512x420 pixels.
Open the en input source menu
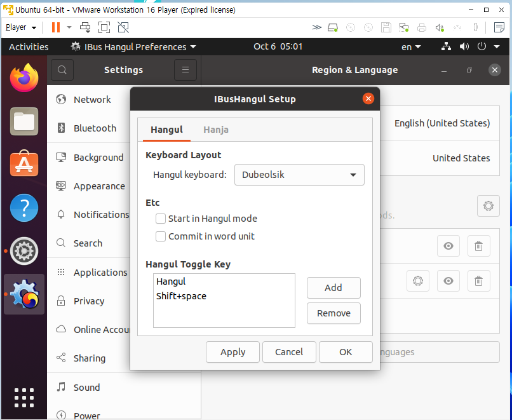(411, 47)
